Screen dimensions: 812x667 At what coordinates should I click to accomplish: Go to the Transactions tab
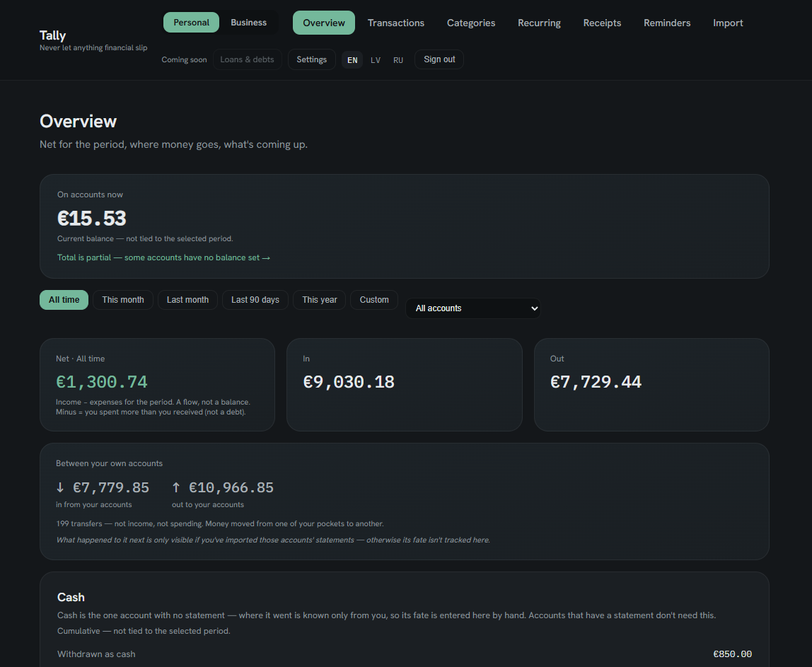[x=395, y=23]
